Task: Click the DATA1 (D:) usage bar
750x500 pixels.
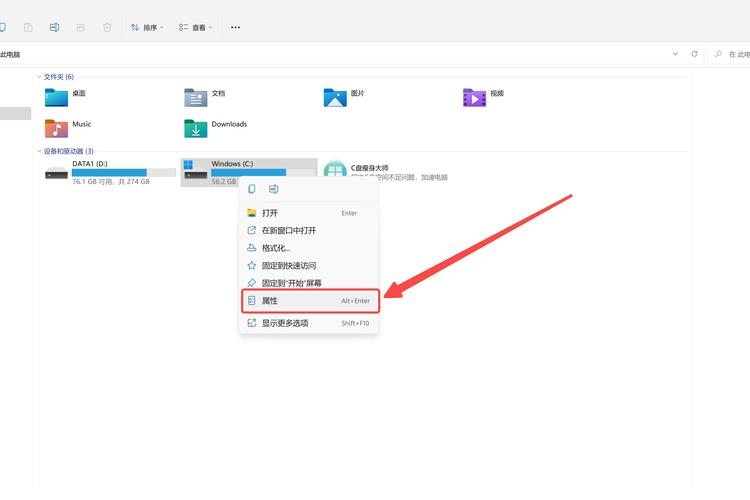Action: (123, 173)
